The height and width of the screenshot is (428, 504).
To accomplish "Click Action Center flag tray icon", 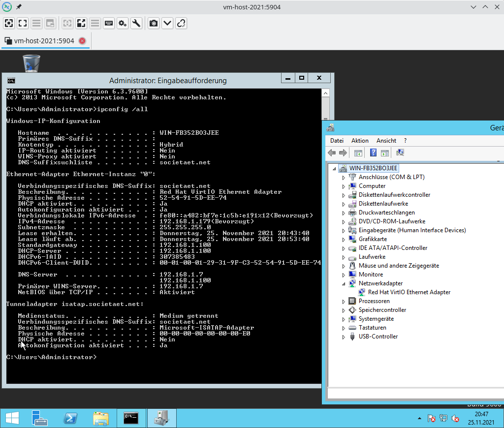I will 431,418.
